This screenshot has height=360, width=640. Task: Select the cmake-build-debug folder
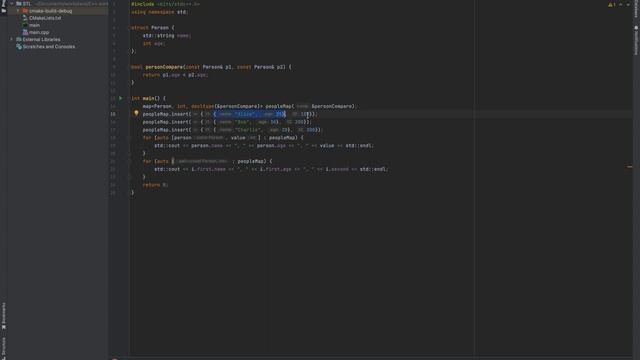point(51,11)
